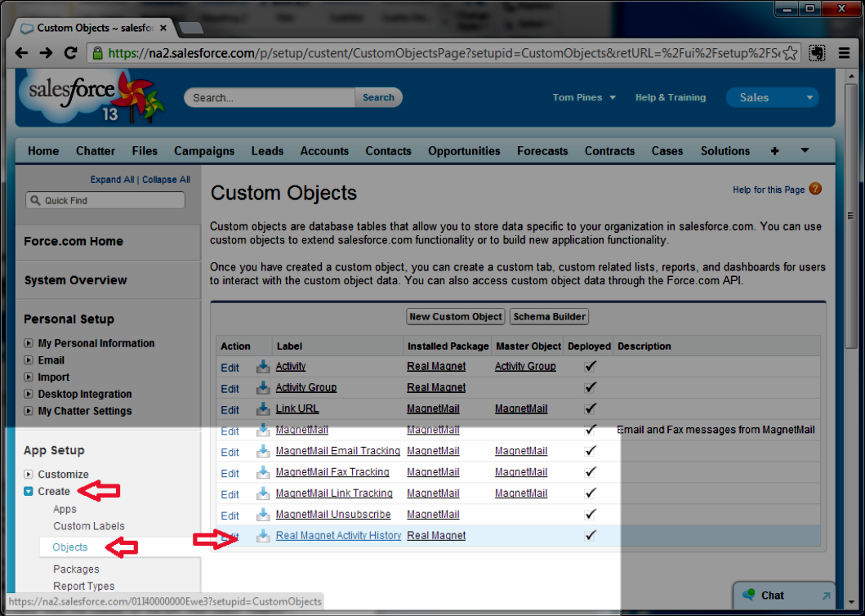Open the Activity Group master object link
This screenshot has height=616, width=865.
click(x=525, y=366)
